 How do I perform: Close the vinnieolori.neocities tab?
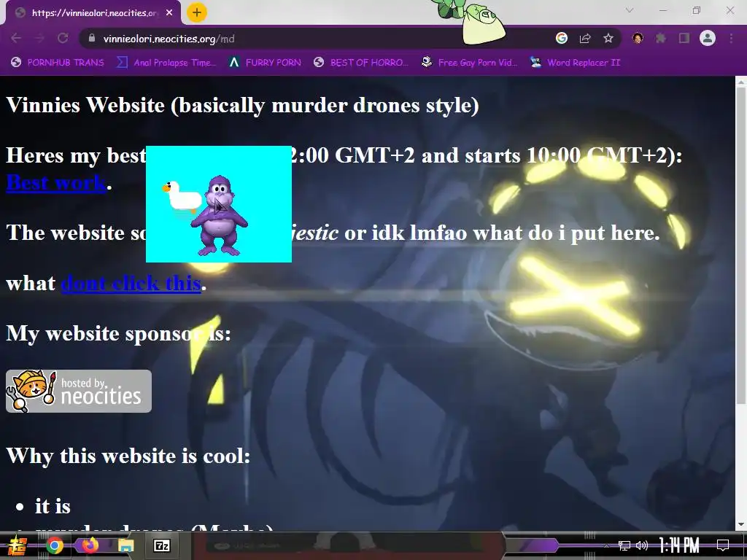pos(169,13)
